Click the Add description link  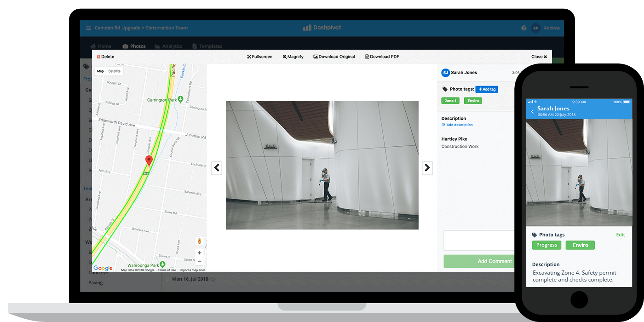[x=457, y=125]
